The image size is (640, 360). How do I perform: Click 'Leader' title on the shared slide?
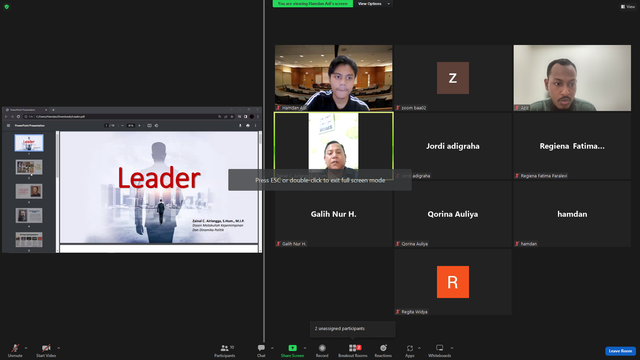(159, 178)
